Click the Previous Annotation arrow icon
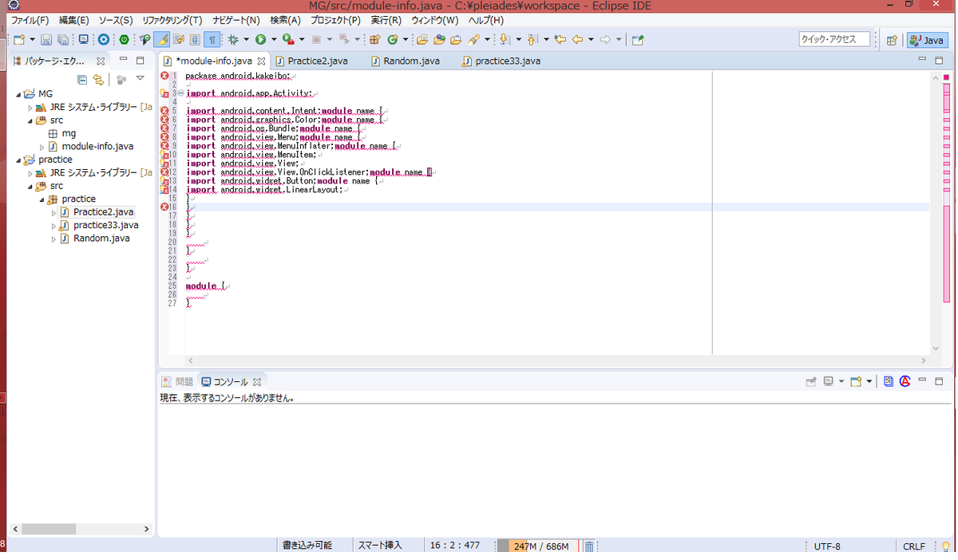958x560 pixels. point(532,39)
